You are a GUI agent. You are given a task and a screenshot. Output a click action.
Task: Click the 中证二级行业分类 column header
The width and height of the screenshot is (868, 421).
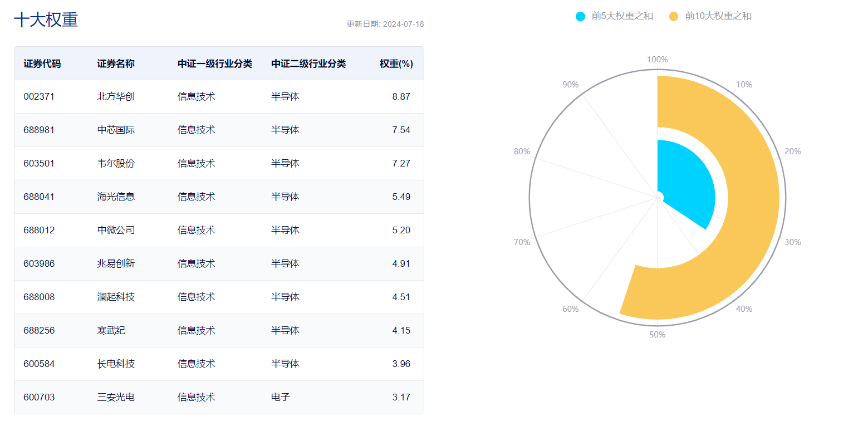[x=308, y=63]
